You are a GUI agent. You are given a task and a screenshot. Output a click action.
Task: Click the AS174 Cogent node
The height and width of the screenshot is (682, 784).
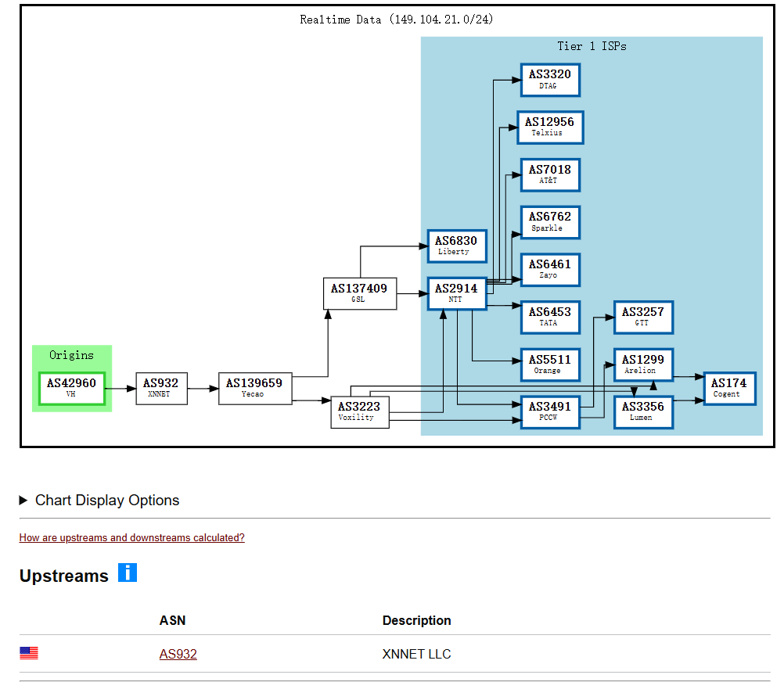point(729,388)
